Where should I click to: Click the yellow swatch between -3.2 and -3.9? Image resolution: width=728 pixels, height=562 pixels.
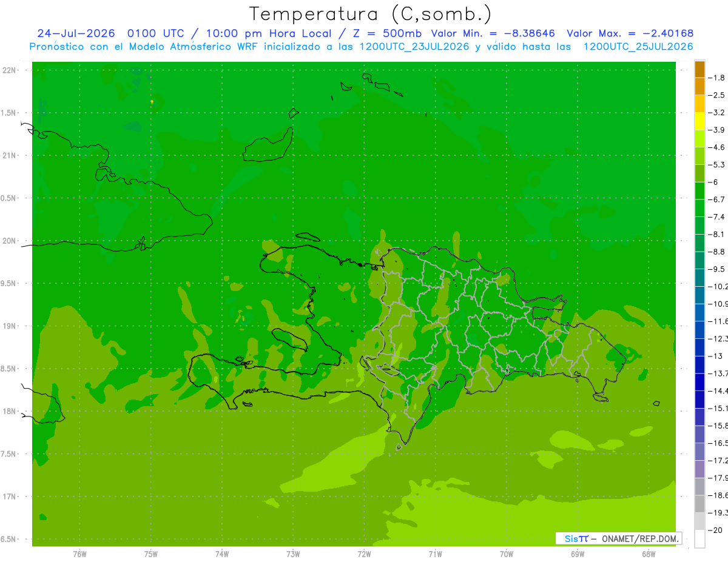[699, 121]
